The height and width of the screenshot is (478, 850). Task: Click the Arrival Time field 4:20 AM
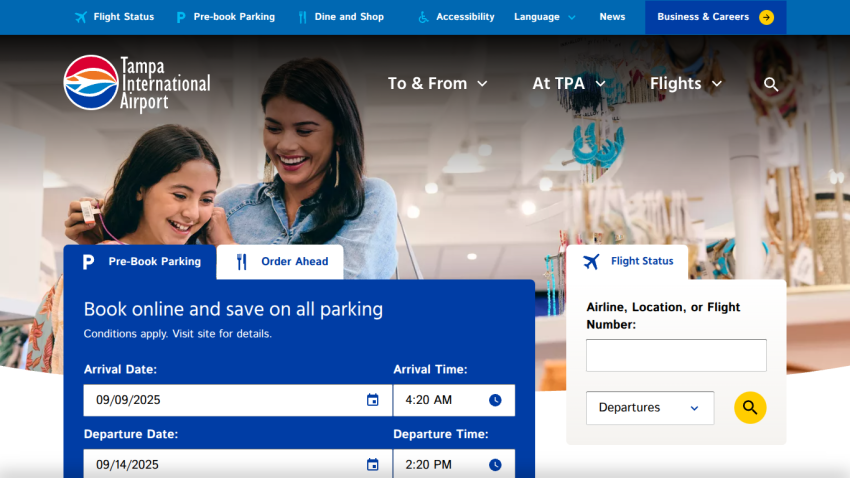454,400
